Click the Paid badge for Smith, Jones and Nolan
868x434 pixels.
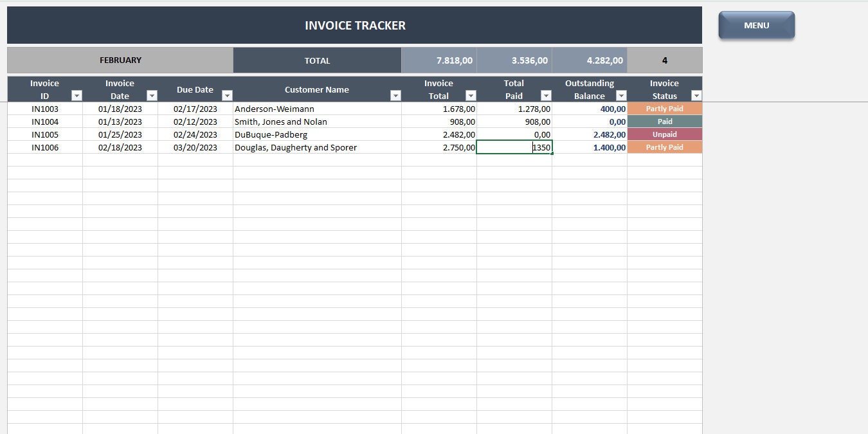click(x=664, y=122)
